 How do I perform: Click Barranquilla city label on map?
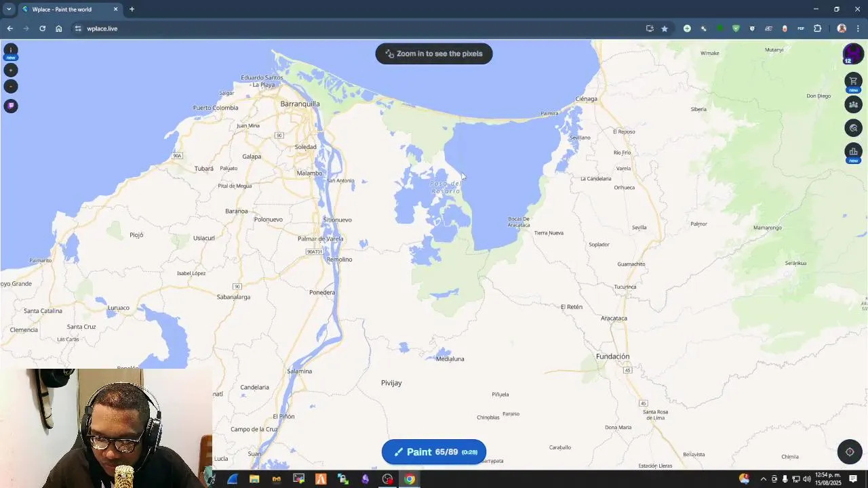(300, 104)
